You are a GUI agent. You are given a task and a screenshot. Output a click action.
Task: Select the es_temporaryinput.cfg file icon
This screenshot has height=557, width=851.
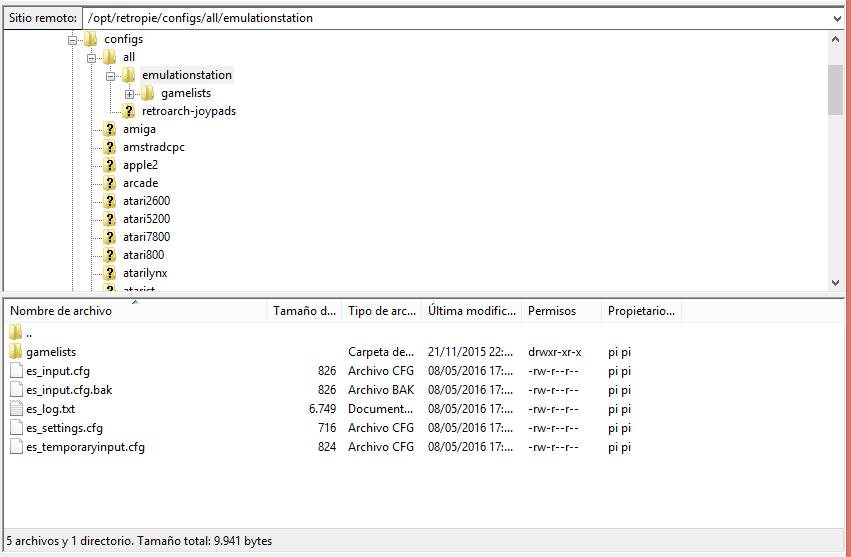16,447
